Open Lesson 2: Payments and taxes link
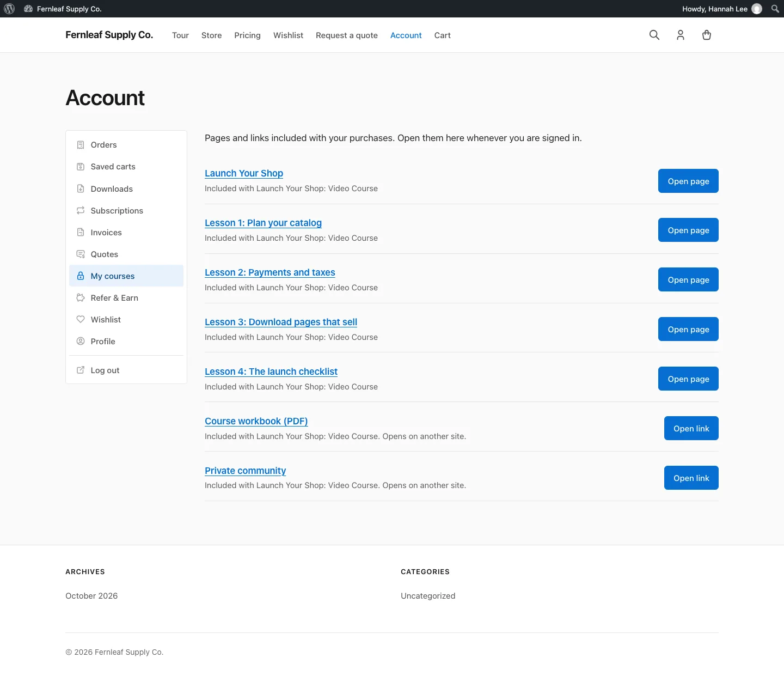Image resolution: width=784 pixels, height=676 pixels. point(270,272)
